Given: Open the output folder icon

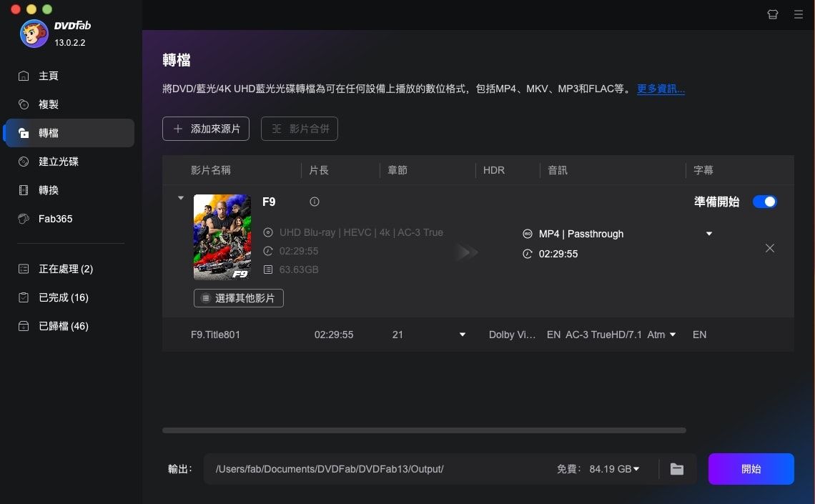Looking at the screenshot, I should tap(677, 469).
